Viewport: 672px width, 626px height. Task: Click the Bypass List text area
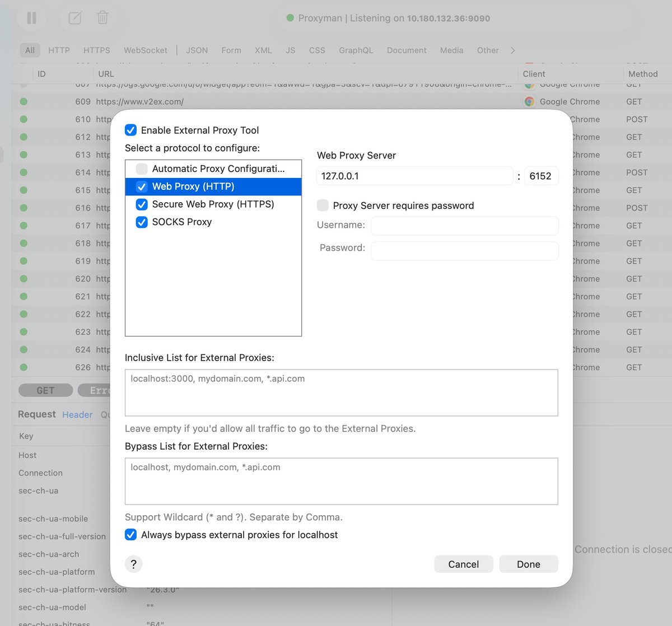(342, 481)
